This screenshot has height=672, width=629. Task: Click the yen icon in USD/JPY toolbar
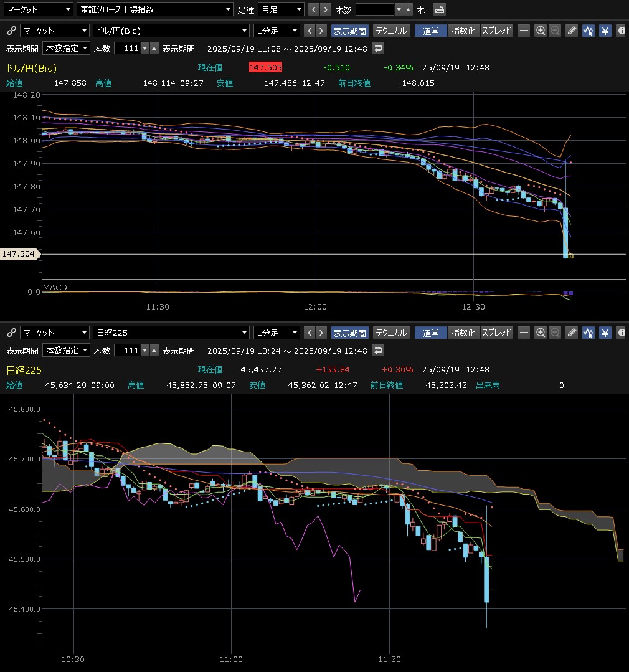[605, 31]
